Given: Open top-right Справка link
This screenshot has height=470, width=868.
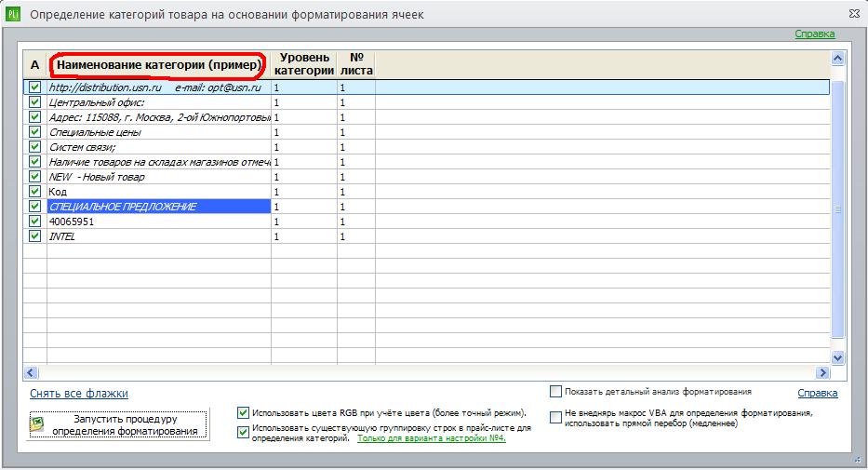Looking at the screenshot, I should tap(815, 34).
